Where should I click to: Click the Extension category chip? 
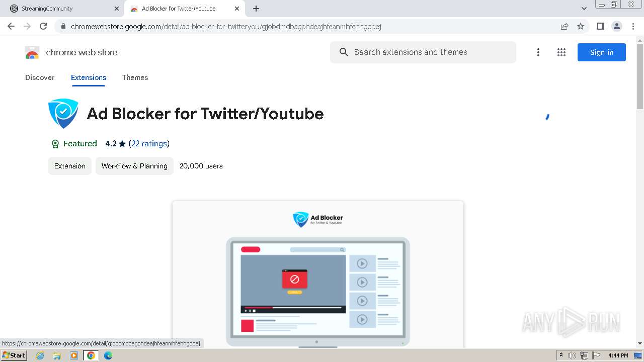(70, 166)
